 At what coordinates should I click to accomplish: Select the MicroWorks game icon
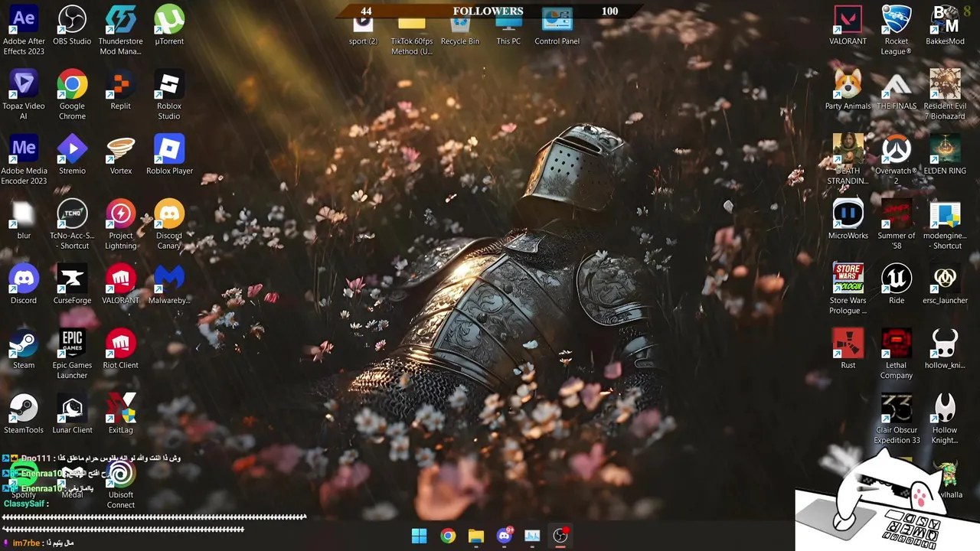pos(848,220)
